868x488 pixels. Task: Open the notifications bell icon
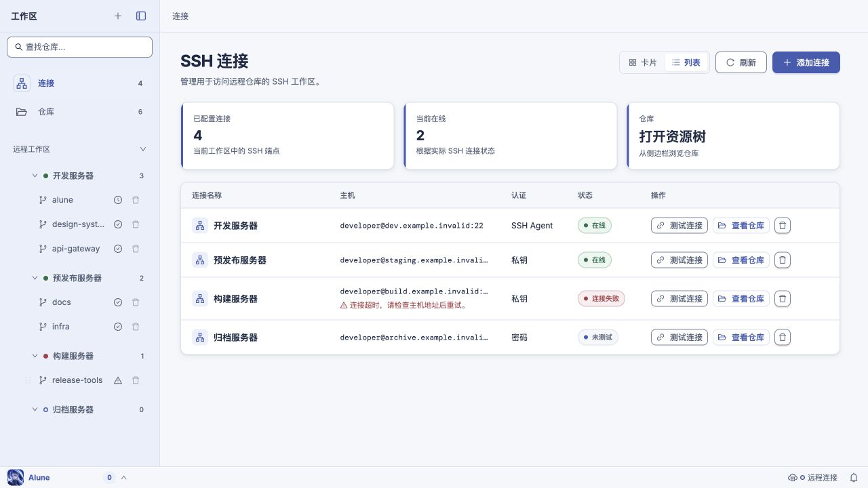[x=854, y=478]
